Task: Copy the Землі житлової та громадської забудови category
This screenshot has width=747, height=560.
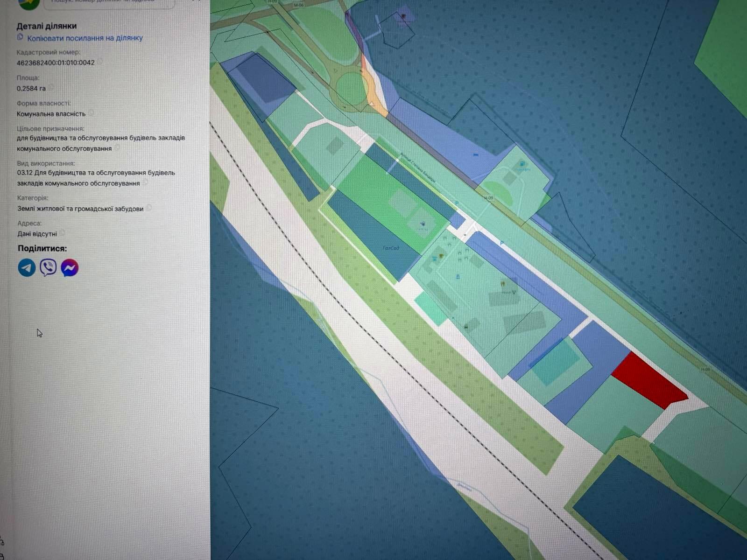Action: [x=149, y=208]
